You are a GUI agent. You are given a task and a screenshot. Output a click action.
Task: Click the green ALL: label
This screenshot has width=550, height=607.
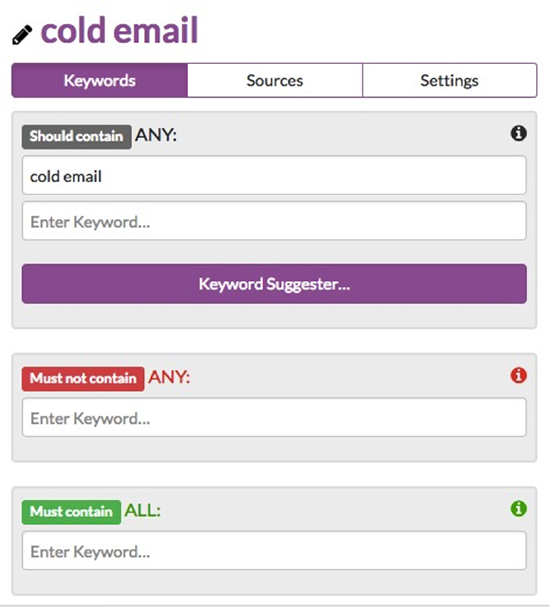pyautogui.click(x=142, y=511)
